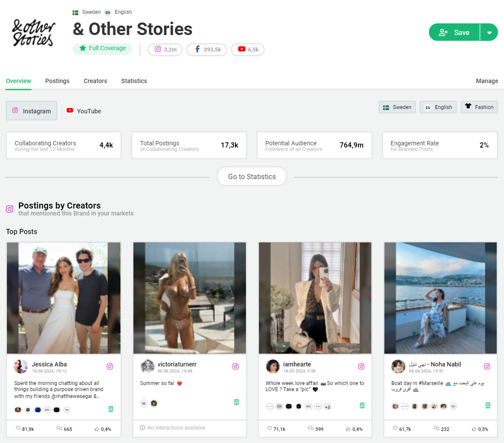504x443 pixels.
Task: Switch to the Postings tab
Action: (x=57, y=81)
